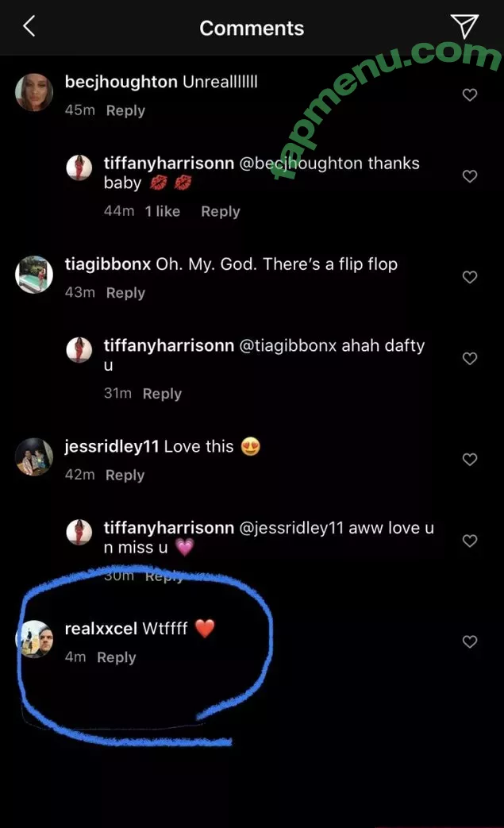
Task: Like becjhoughton's "Unrealllllll" comment
Action: point(470,95)
